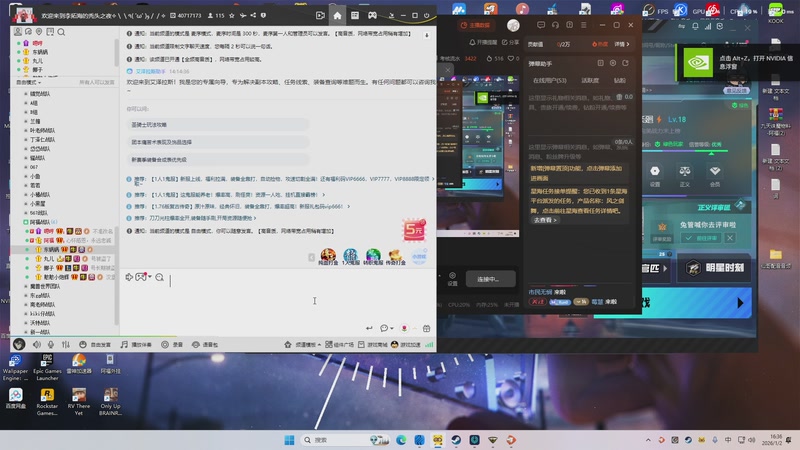Click the enter arrow send icon below the chat input
The width and height of the screenshot is (800, 450).
pos(369,328)
